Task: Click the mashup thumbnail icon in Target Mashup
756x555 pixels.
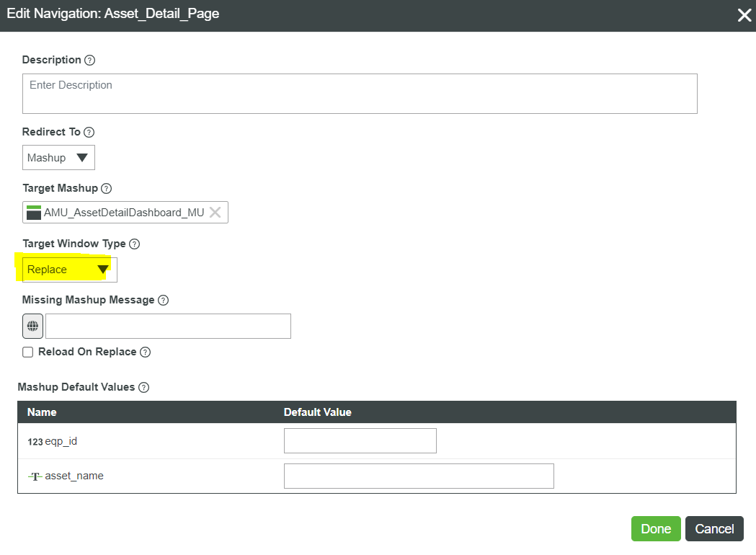Action: coord(33,212)
